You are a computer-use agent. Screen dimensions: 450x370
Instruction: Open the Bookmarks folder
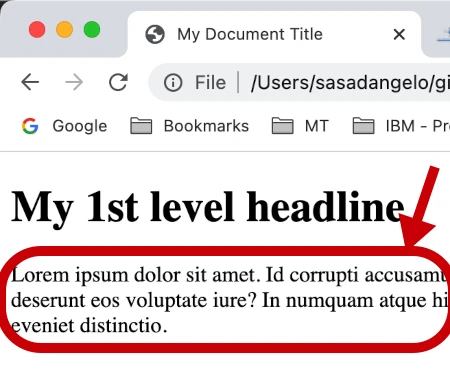click(x=189, y=126)
